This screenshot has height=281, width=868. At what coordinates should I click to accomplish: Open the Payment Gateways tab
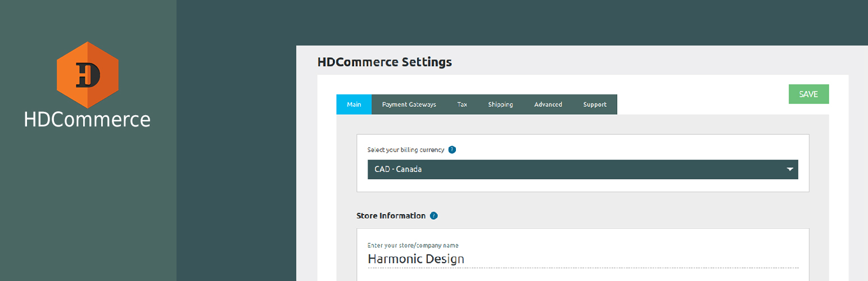(x=409, y=105)
